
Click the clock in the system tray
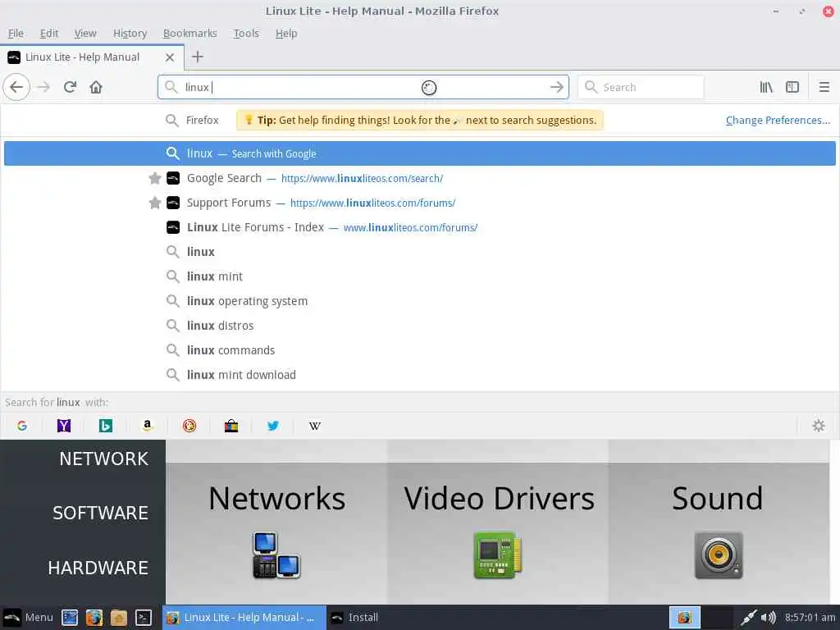[810, 618]
